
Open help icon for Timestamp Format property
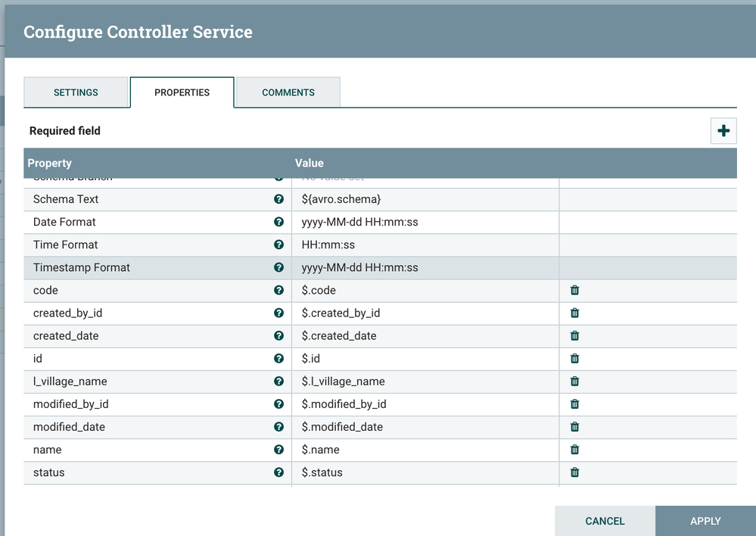pyautogui.click(x=278, y=267)
